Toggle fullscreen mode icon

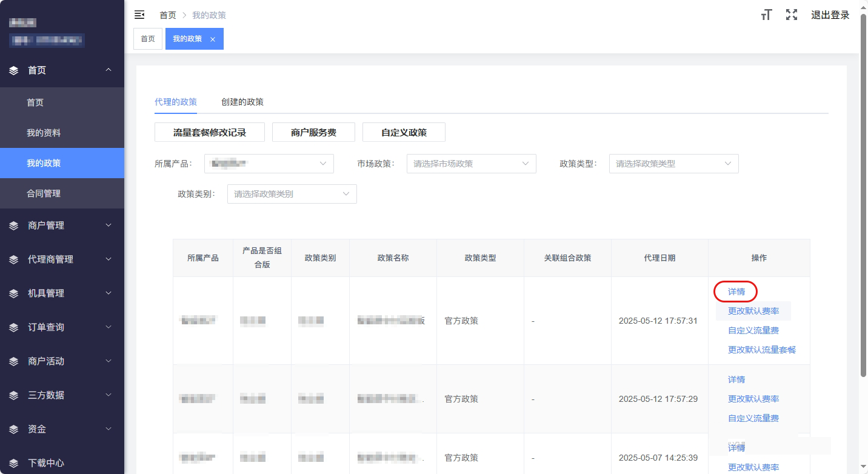[x=791, y=15]
